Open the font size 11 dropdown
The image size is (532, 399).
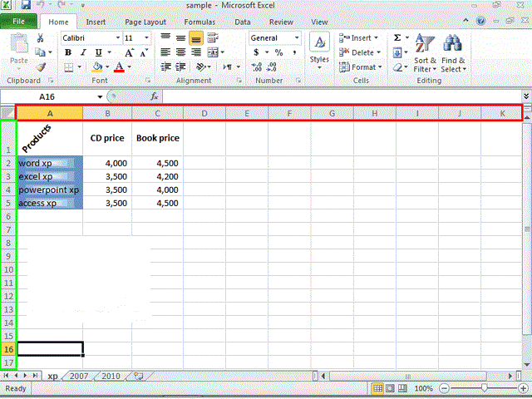pos(146,37)
